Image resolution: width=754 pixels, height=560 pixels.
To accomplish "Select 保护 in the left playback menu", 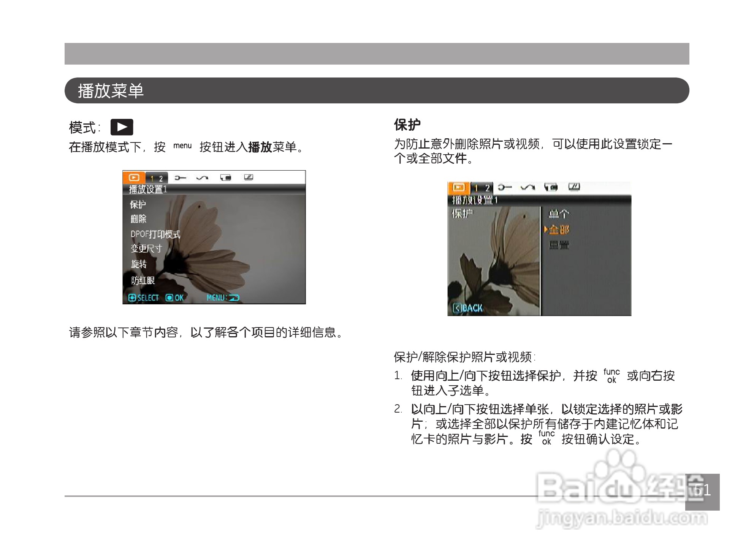I will click(x=138, y=204).
